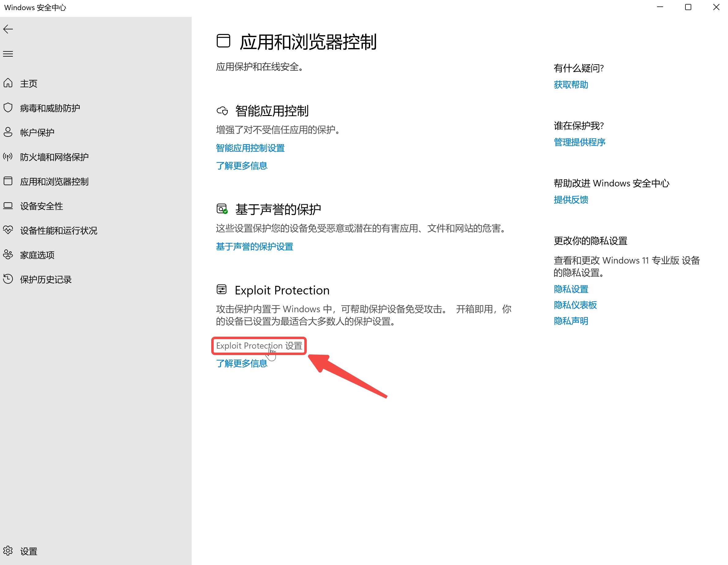Click 了解更多信息 under 智能应用控制
Screen dimensions: 728x565
tap(242, 166)
